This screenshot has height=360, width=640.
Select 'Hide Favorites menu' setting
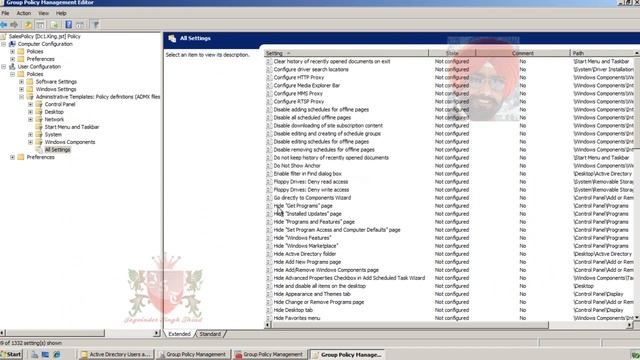pyautogui.click(x=297, y=318)
